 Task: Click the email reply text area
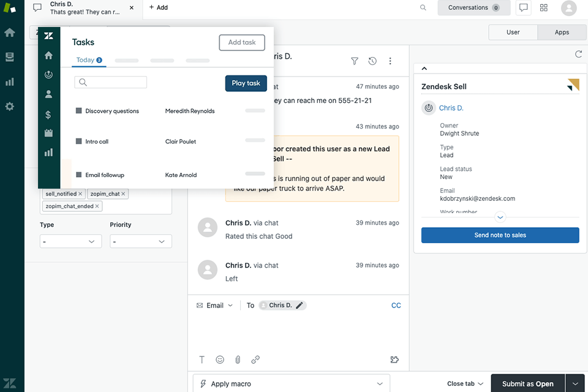click(298, 332)
